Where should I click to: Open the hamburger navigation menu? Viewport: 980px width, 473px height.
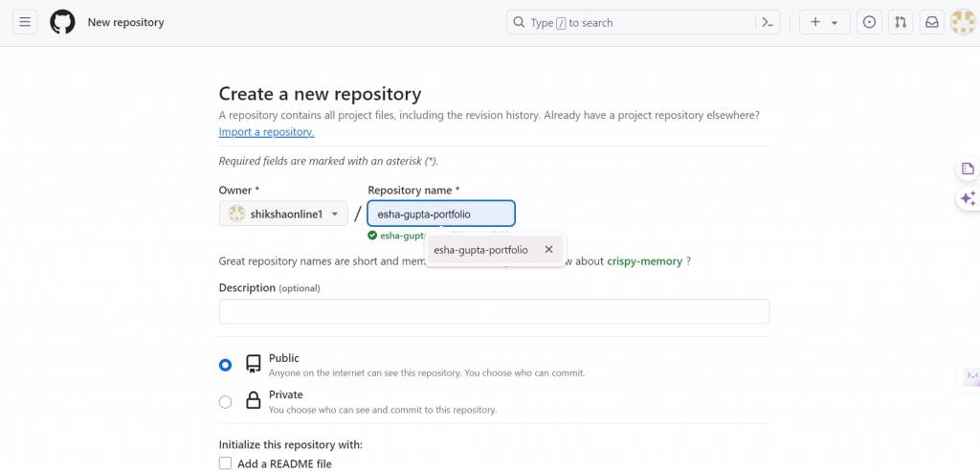[26, 22]
